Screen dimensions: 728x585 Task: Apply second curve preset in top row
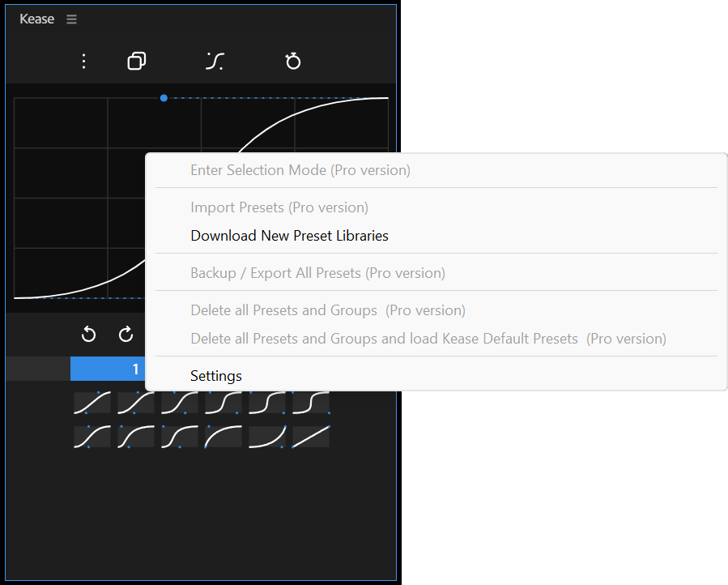pyautogui.click(x=136, y=403)
